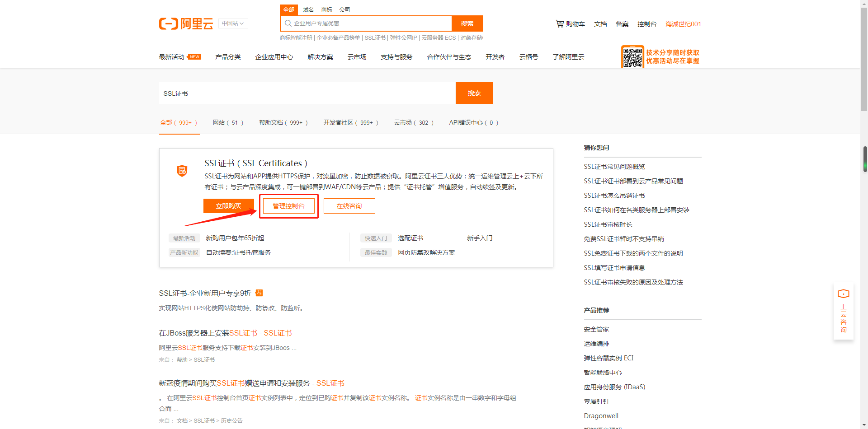Switch to 云市场 (302) results tab
This screenshot has height=429, width=868.
414,122
